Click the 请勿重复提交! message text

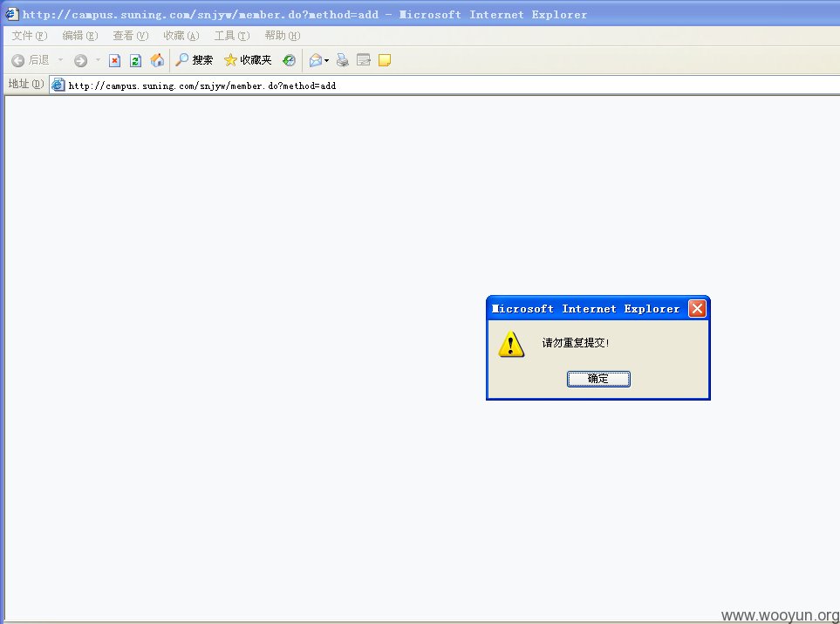(x=576, y=343)
